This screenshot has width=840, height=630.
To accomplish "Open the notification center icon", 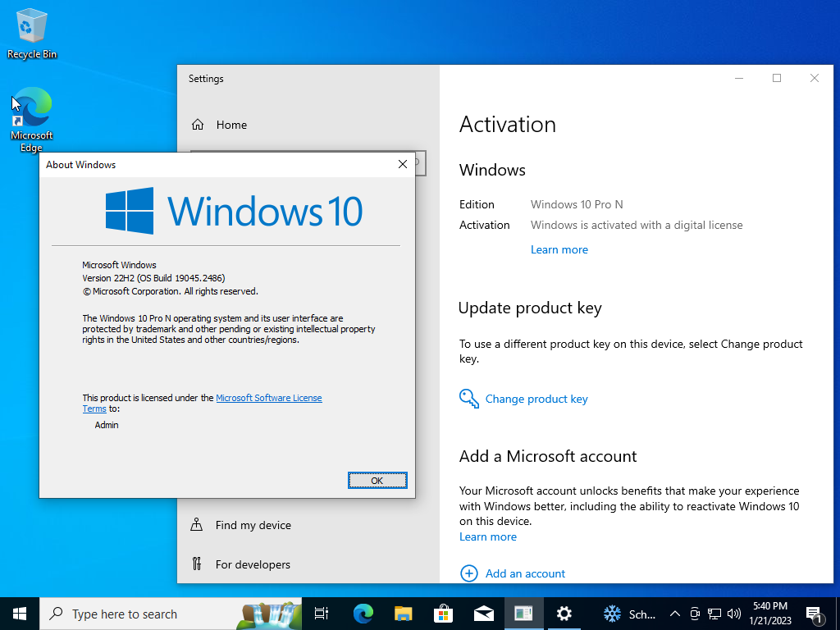I will tap(814, 614).
